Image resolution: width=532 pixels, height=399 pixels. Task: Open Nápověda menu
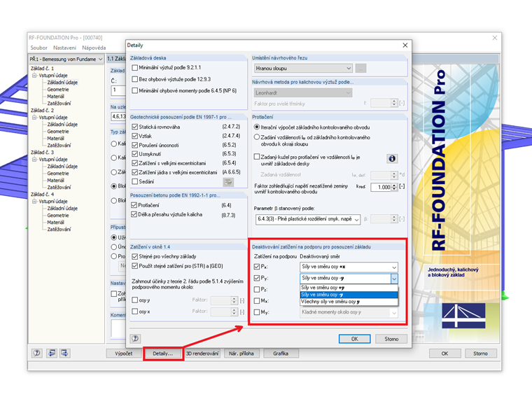click(94, 48)
